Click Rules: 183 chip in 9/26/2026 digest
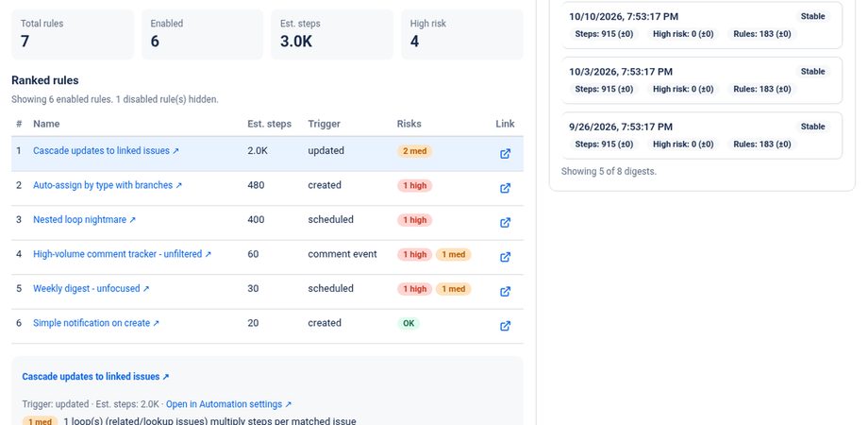The width and height of the screenshot is (868, 425). [761, 144]
